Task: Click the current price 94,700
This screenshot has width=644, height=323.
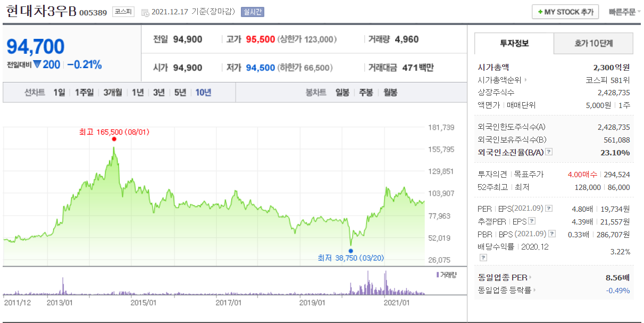Action: point(36,47)
